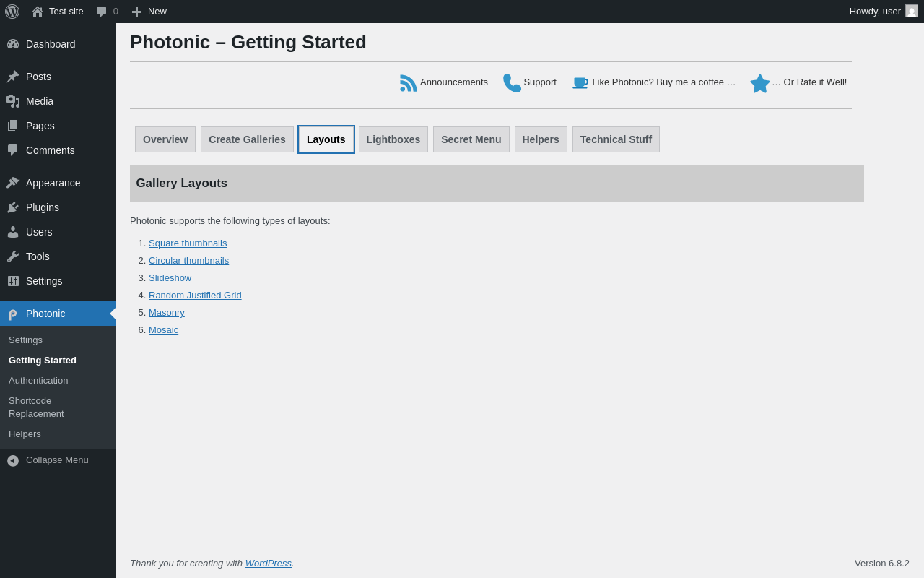The image size is (924, 578).
Task: Open the Lightboxes tab
Action: click(393, 139)
